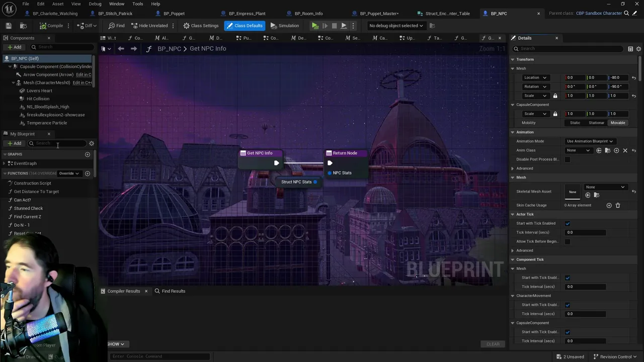Add new graph with Graphs plus icon
Viewport: 644px width, 362px height.
[x=87, y=154]
